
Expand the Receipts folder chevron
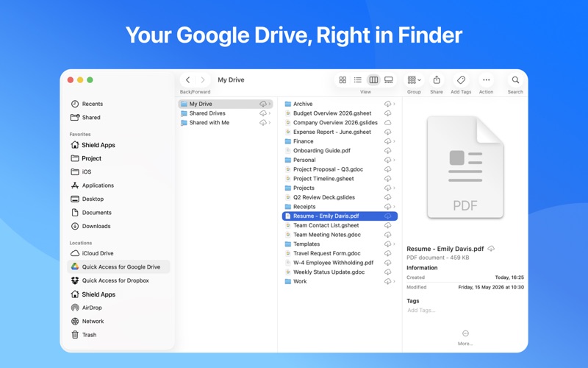click(394, 207)
